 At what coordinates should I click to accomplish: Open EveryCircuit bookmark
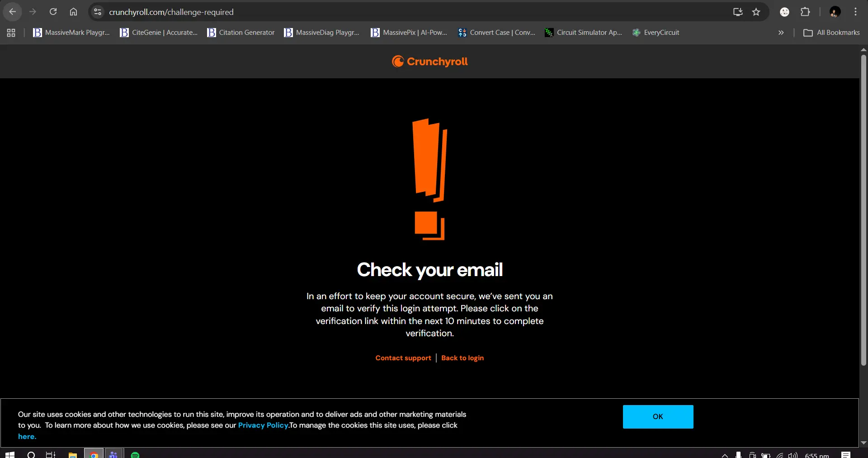click(x=656, y=33)
